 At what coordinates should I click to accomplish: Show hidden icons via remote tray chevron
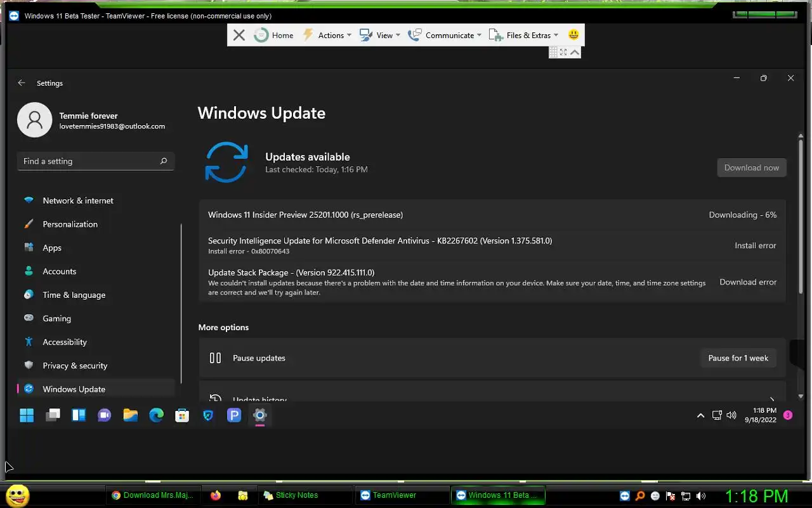700,415
